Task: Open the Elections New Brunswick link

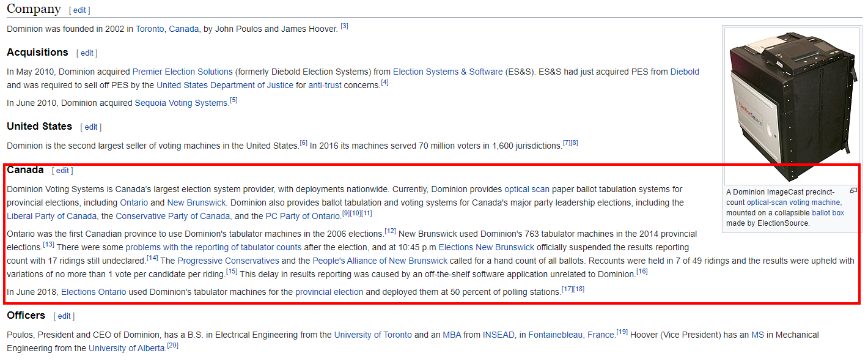Action: click(x=487, y=247)
